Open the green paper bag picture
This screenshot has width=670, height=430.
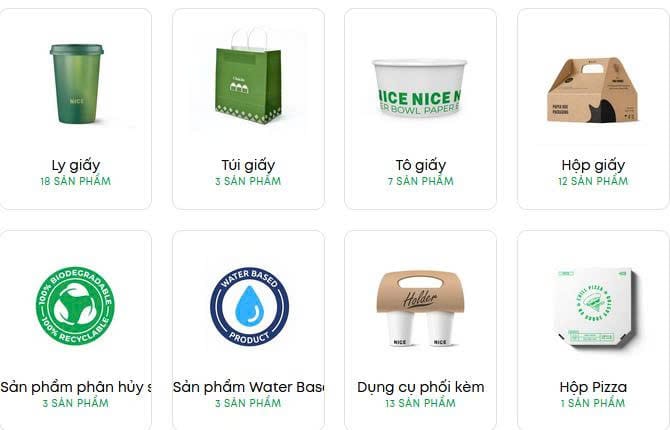[x=248, y=76]
